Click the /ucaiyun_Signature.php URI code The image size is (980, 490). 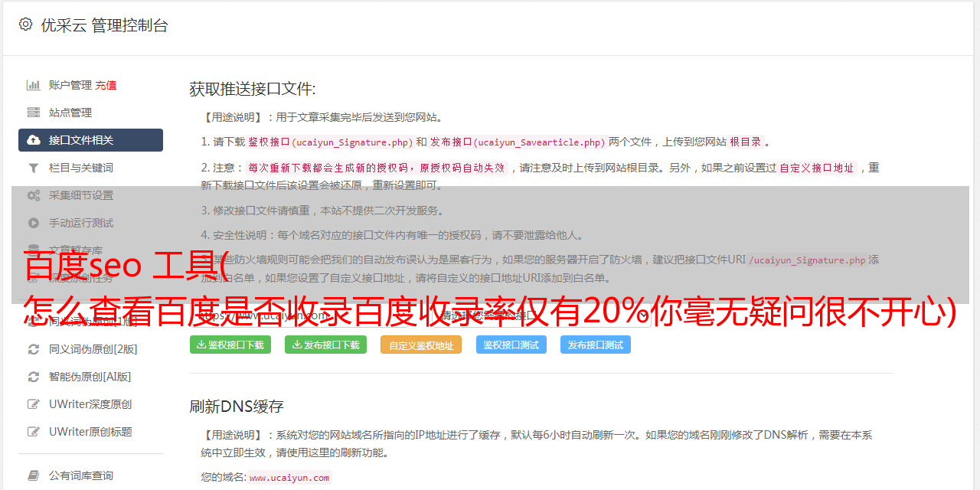pyautogui.click(x=808, y=260)
